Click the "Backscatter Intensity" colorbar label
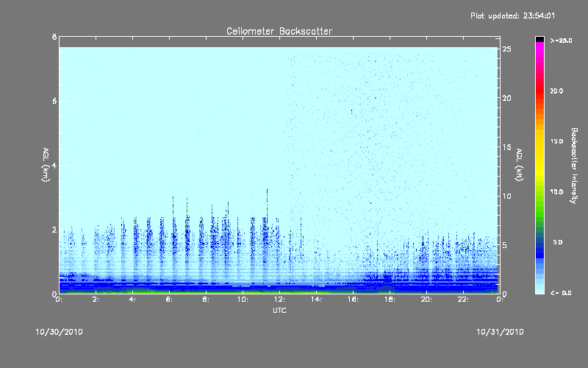 (574, 166)
